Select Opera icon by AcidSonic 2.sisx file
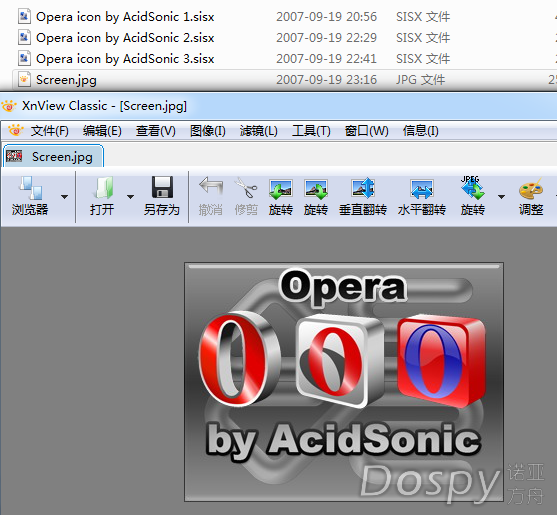Image resolution: width=557 pixels, height=515 pixels. pos(125,38)
